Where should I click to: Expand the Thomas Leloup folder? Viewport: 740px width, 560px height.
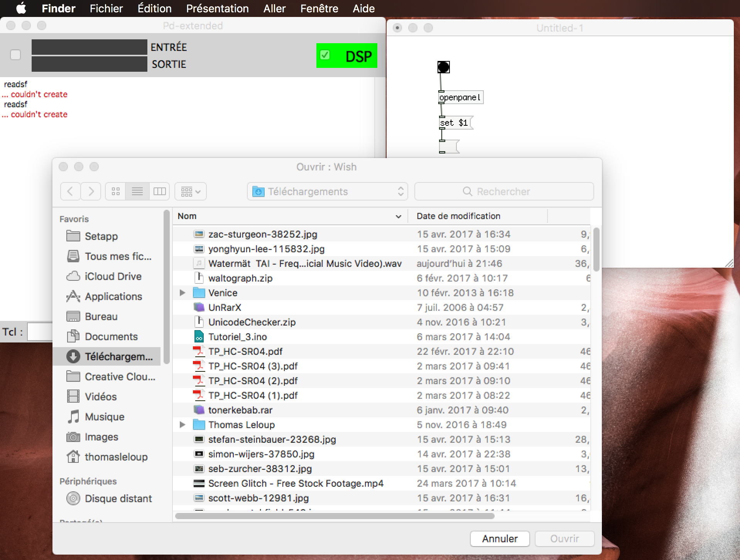[182, 425]
